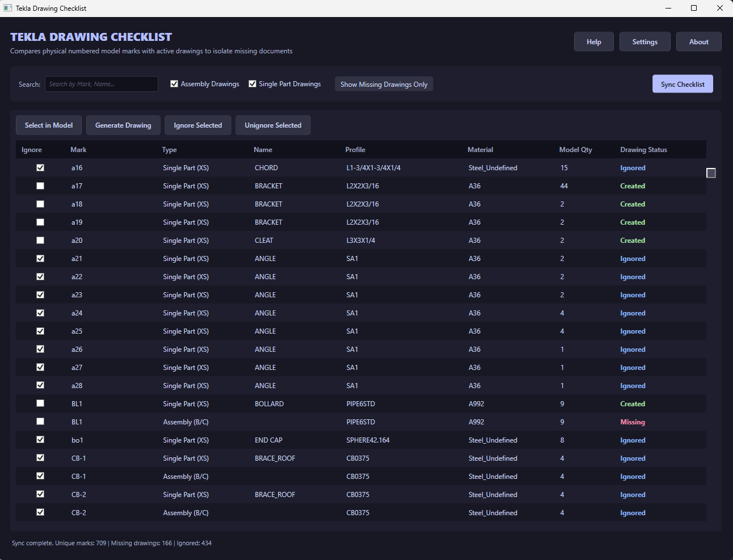
Task: Sort by the Material column header
Action: 481,150
